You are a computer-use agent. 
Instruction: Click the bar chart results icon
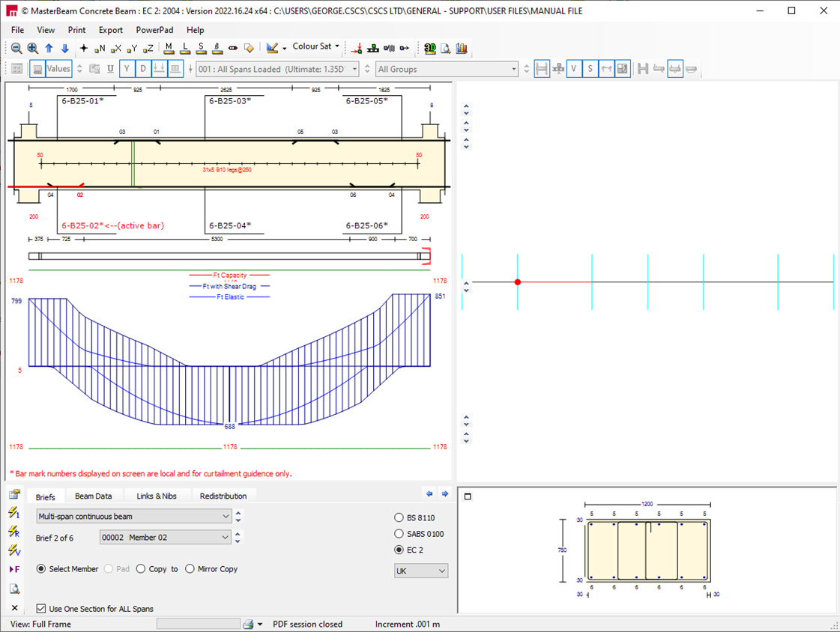(x=462, y=48)
